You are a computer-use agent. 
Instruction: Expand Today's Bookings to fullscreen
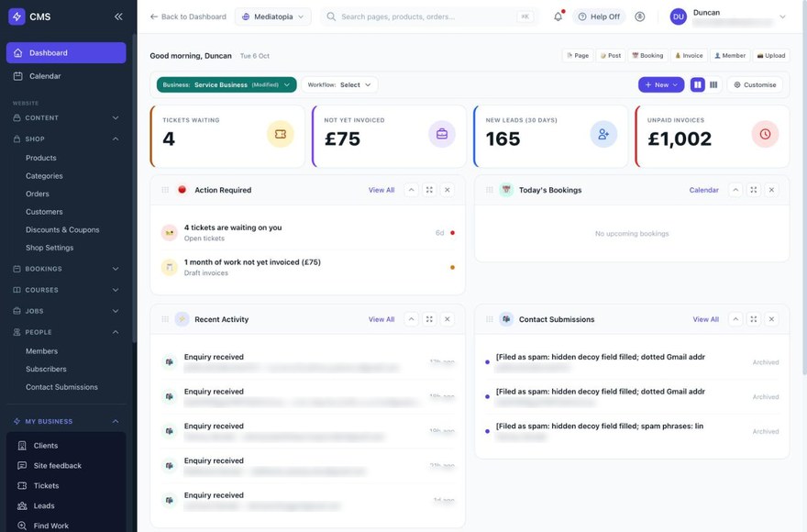754,190
